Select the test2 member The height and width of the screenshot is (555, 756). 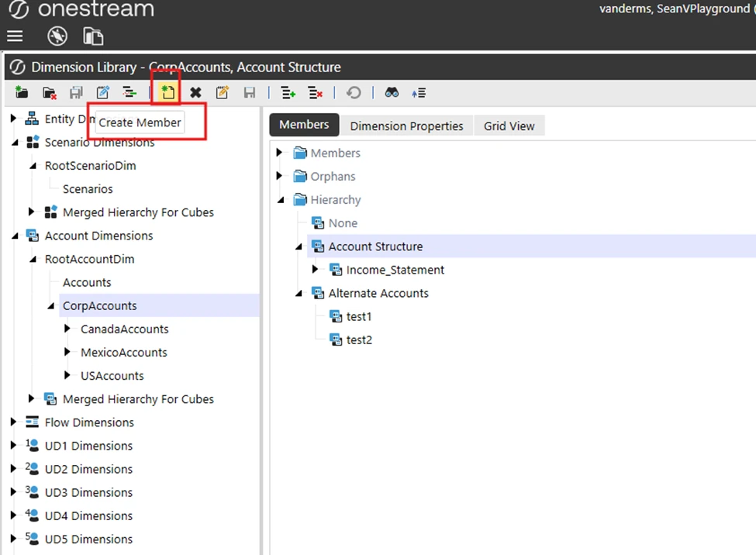(359, 340)
